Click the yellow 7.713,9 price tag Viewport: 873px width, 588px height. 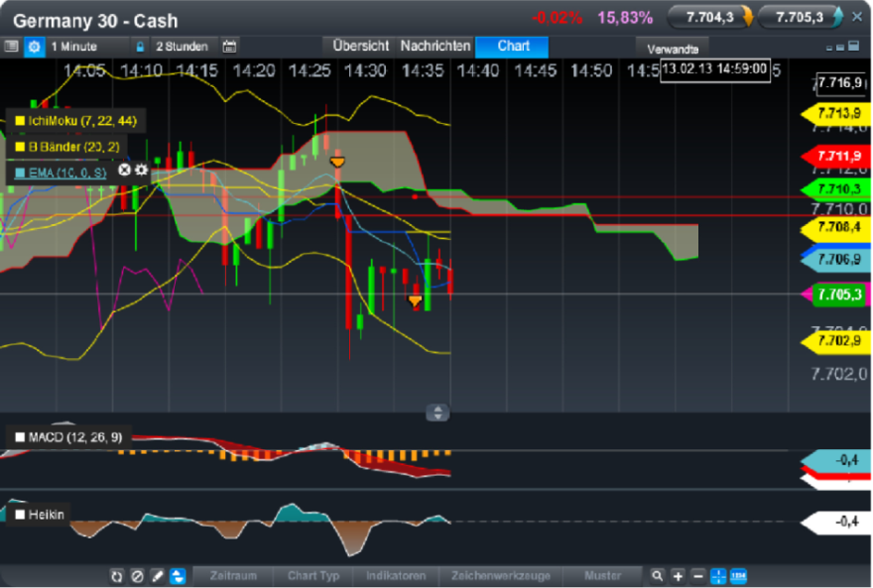pyautogui.click(x=835, y=113)
